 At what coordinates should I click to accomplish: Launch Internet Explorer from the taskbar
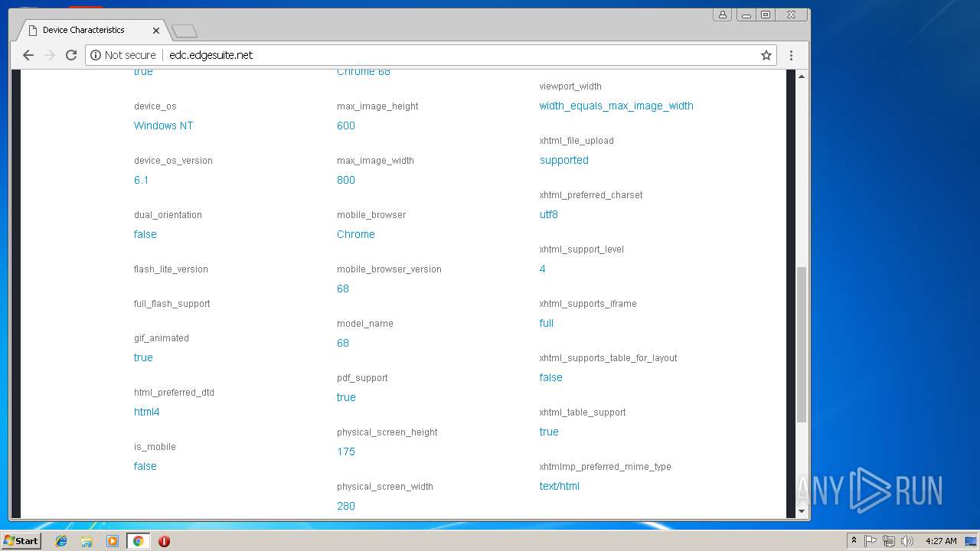[x=61, y=541]
